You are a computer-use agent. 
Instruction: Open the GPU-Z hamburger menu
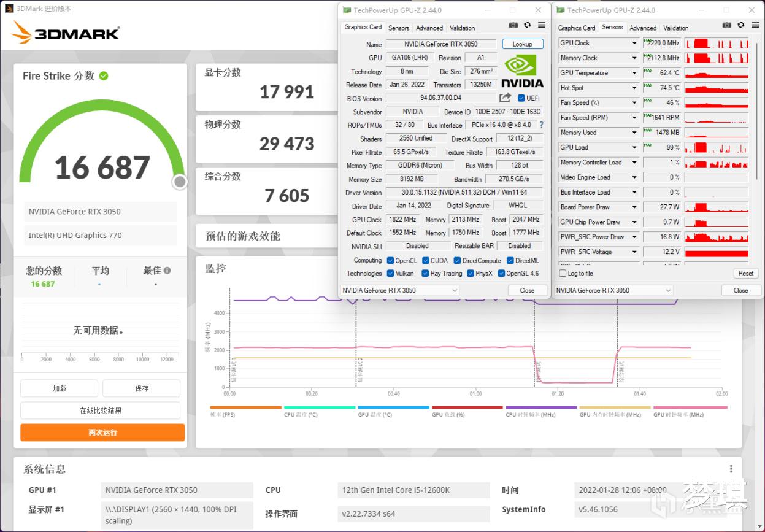coord(540,25)
